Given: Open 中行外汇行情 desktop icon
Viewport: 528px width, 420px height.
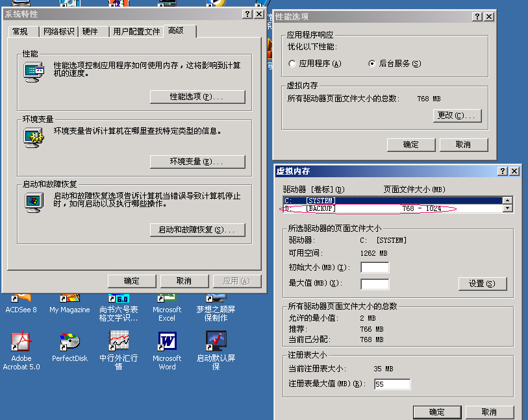Looking at the screenshot, I should 119,351.
